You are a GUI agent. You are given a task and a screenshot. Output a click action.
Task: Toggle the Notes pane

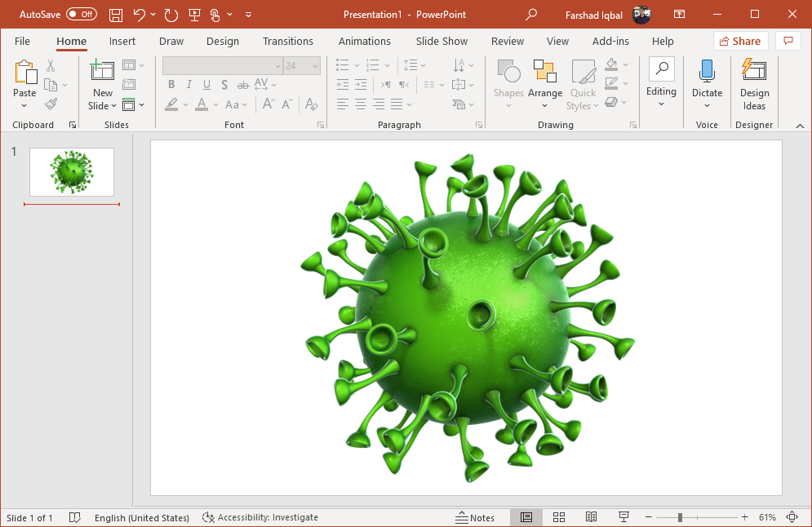[x=475, y=517]
